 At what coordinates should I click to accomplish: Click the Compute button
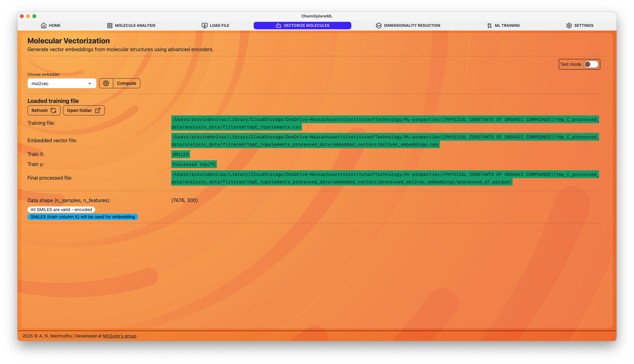point(127,83)
